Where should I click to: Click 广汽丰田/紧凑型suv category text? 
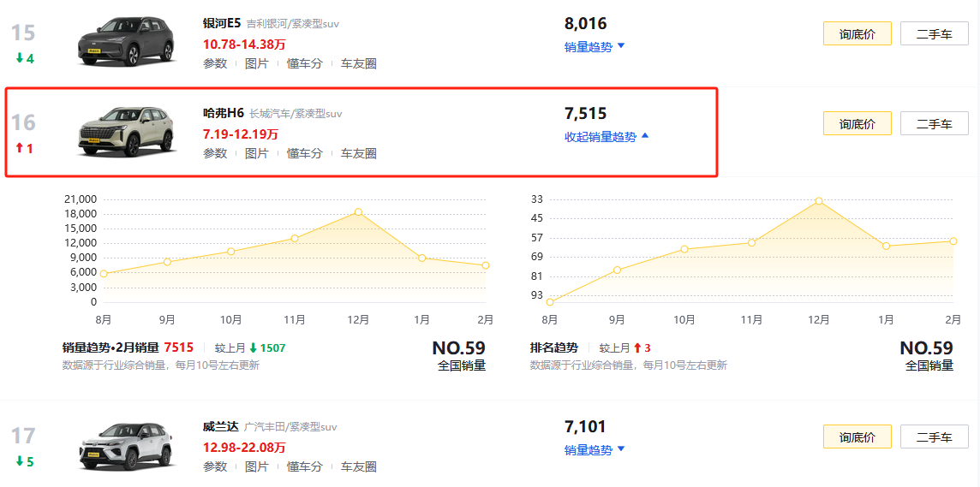tap(290, 428)
